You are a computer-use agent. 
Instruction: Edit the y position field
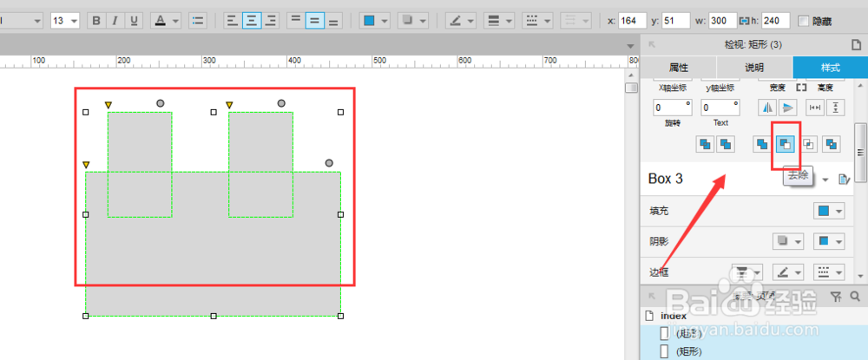coord(676,21)
